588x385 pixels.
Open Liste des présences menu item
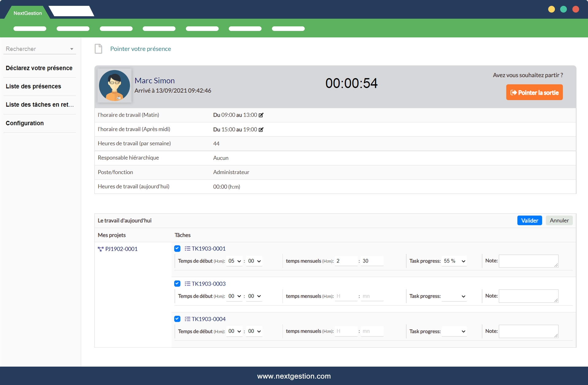click(33, 86)
